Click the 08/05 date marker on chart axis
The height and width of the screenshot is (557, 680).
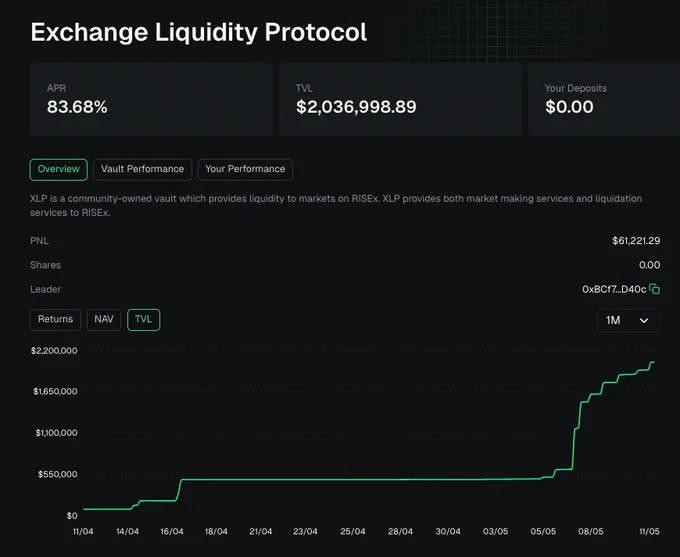tap(591, 531)
